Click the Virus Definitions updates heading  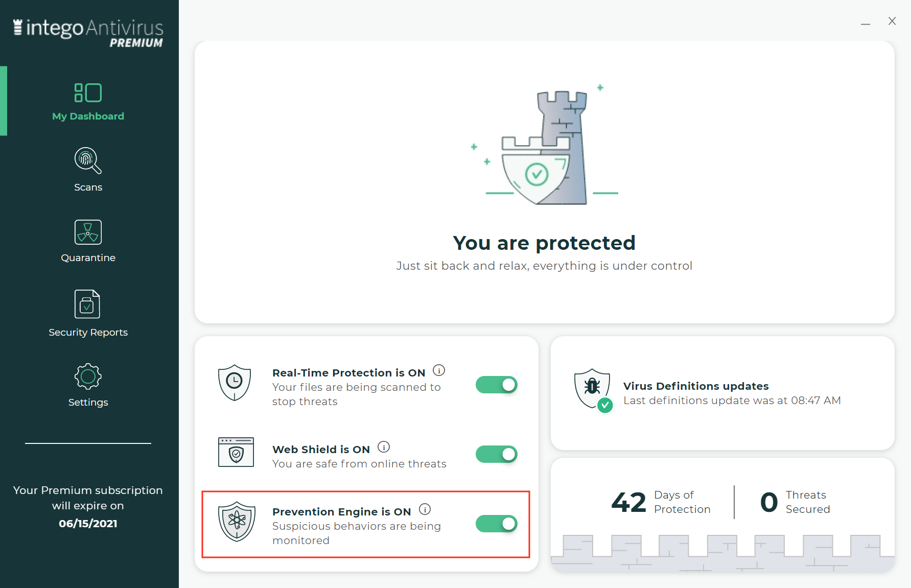click(x=696, y=386)
